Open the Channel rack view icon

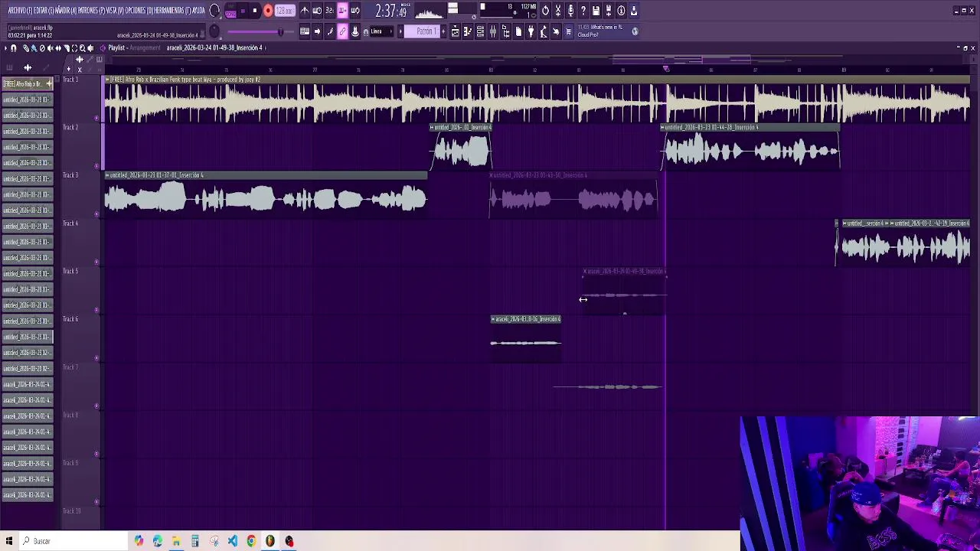480,31
